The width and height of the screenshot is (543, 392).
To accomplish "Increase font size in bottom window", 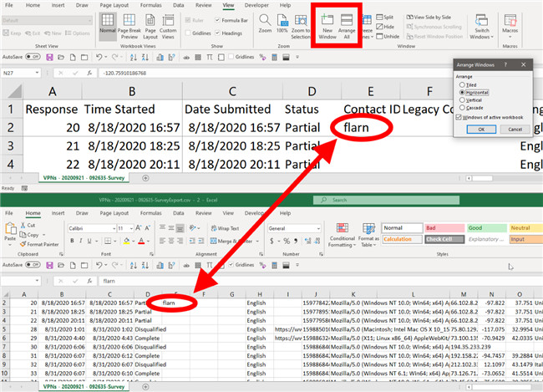I will [x=138, y=228].
